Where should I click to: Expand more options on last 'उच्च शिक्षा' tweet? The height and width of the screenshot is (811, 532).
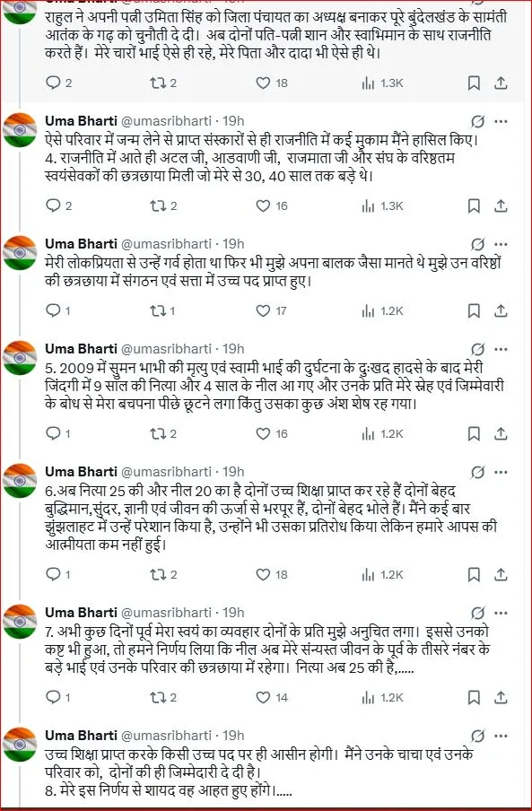pos(501,736)
